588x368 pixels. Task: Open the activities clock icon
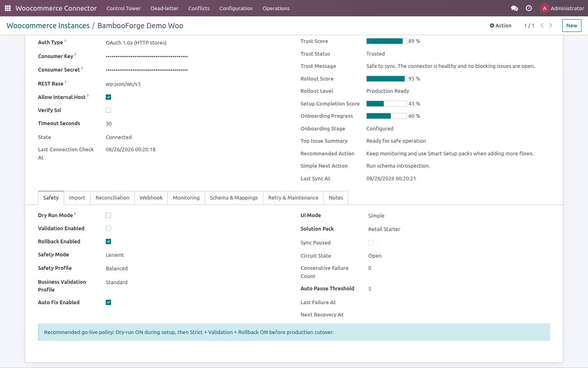529,8
